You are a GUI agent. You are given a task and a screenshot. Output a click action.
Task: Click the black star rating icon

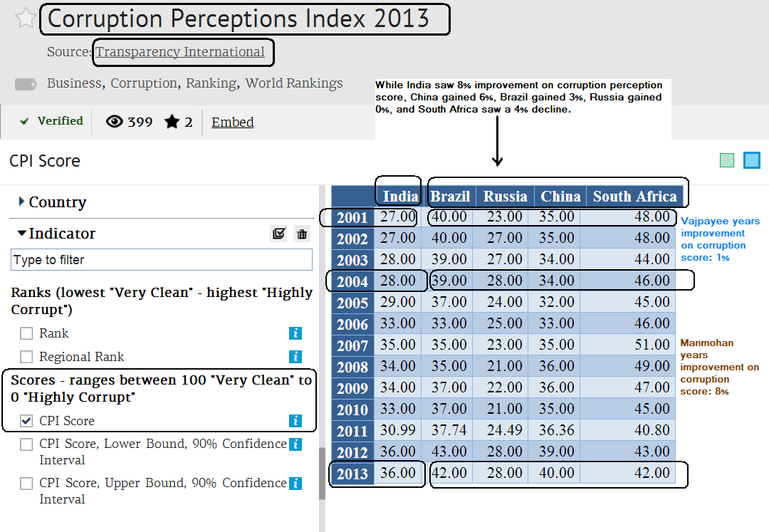172,121
